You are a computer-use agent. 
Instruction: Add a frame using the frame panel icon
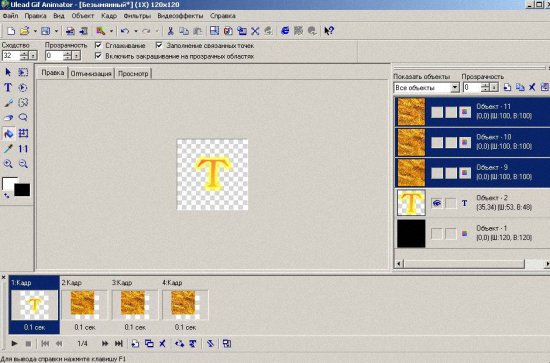click(x=135, y=343)
